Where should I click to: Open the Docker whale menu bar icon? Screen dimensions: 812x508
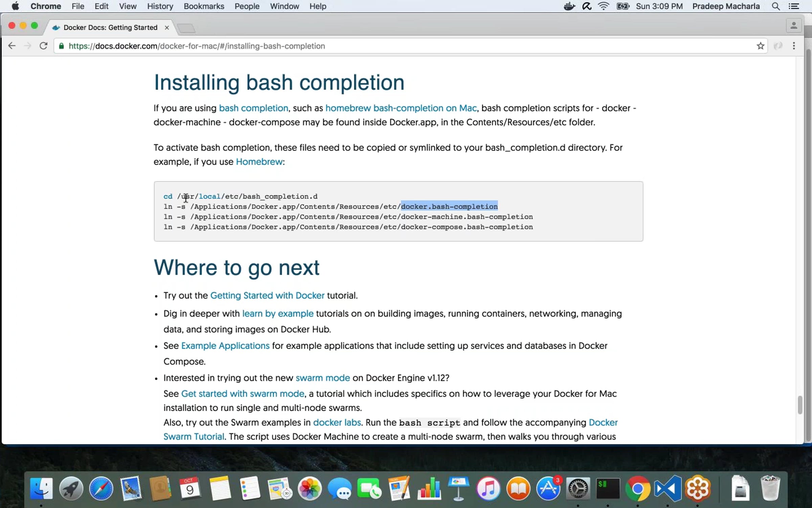click(569, 6)
